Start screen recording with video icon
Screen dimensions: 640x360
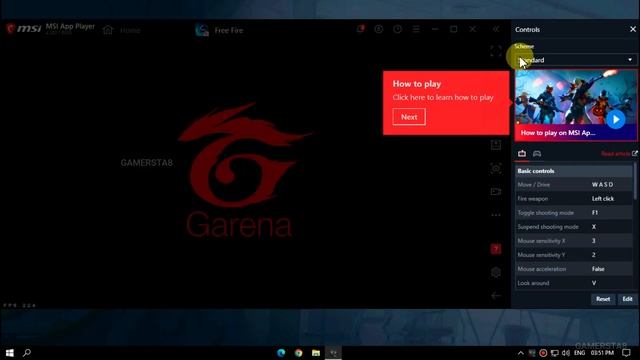pyautogui.click(x=496, y=191)
